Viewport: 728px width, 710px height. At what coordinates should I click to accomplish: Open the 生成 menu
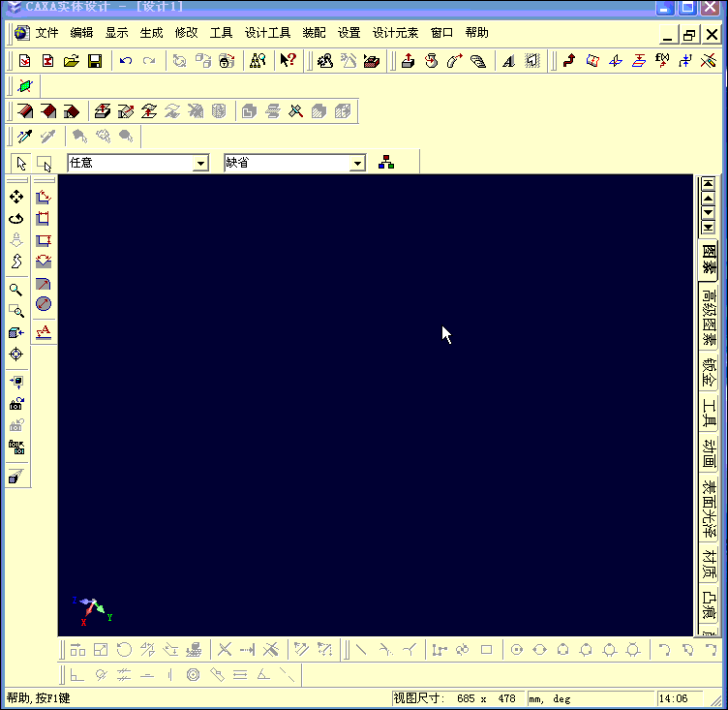(x=151, y=33)
